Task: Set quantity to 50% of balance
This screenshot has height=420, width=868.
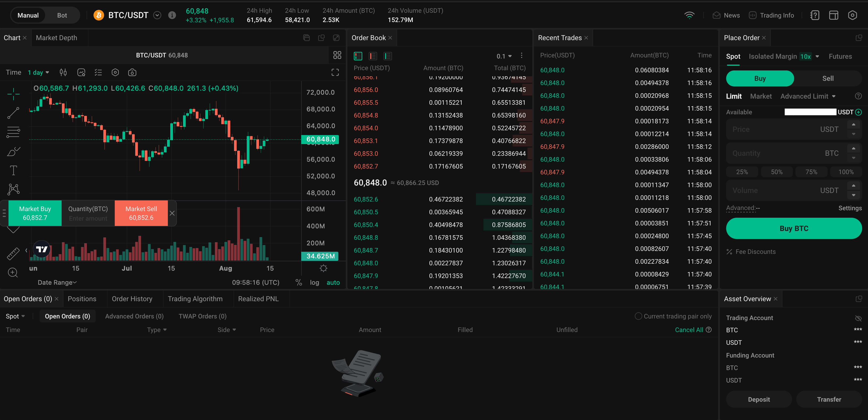Action: [x=777, y=172]
